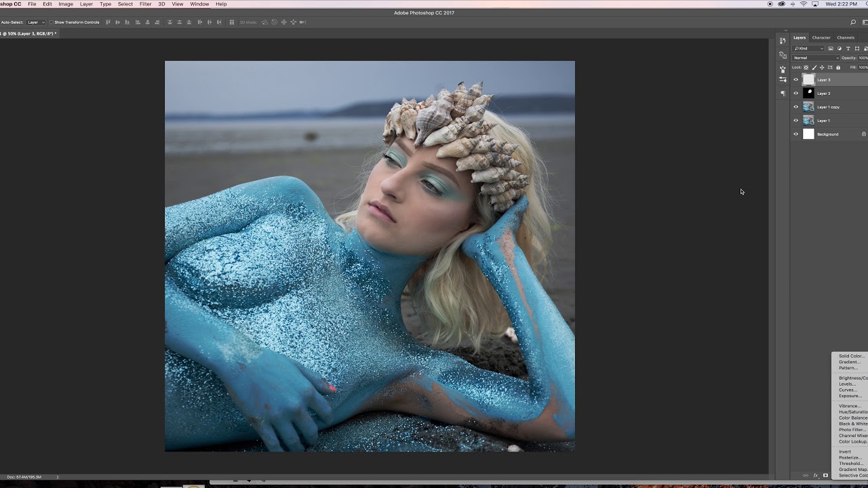Filter layers by adjustment layers icon

(x=840, y=49)
